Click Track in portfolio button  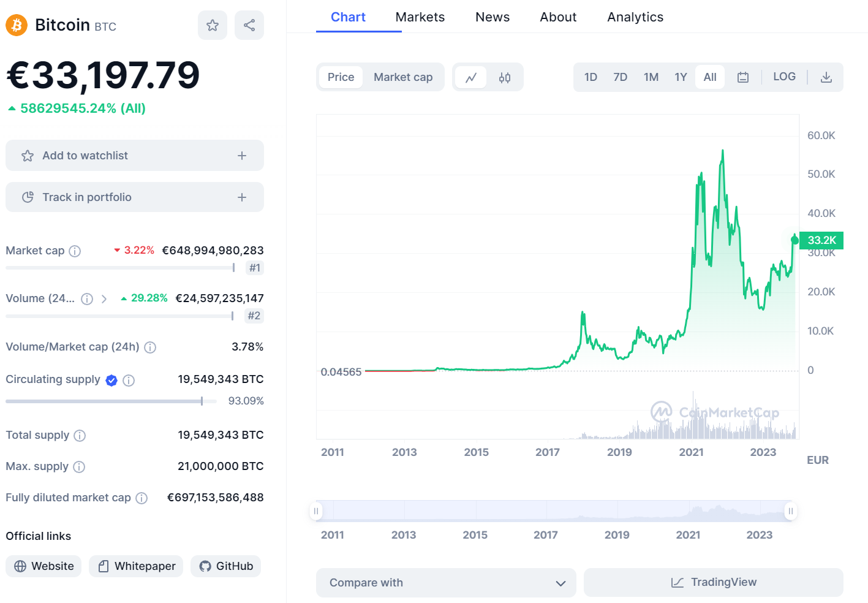point(135,197)
